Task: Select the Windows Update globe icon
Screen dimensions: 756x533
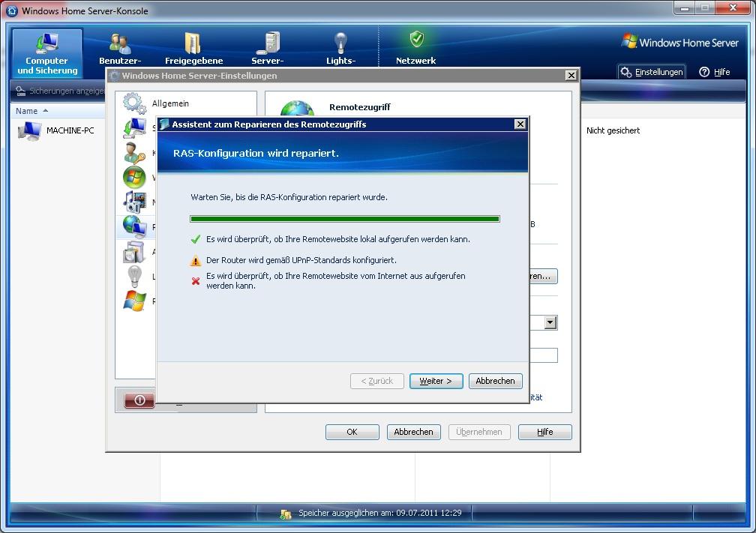Action: (x=134, y=178)
